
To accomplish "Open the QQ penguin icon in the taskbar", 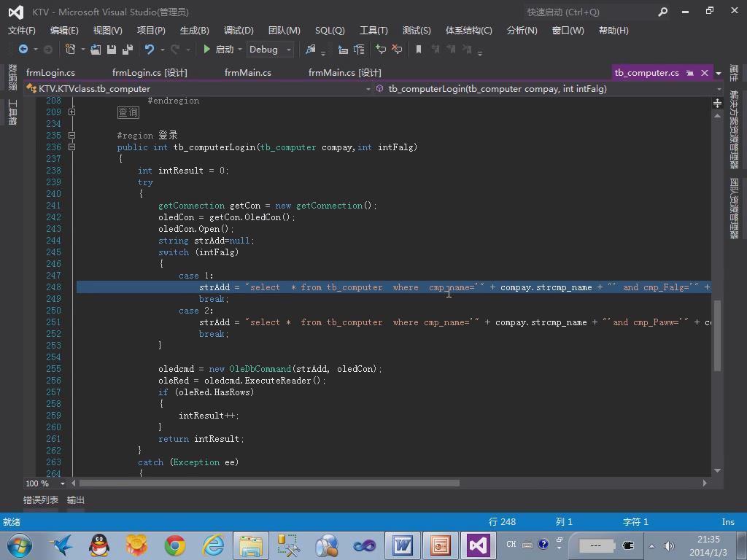I will tap(99, 545).
